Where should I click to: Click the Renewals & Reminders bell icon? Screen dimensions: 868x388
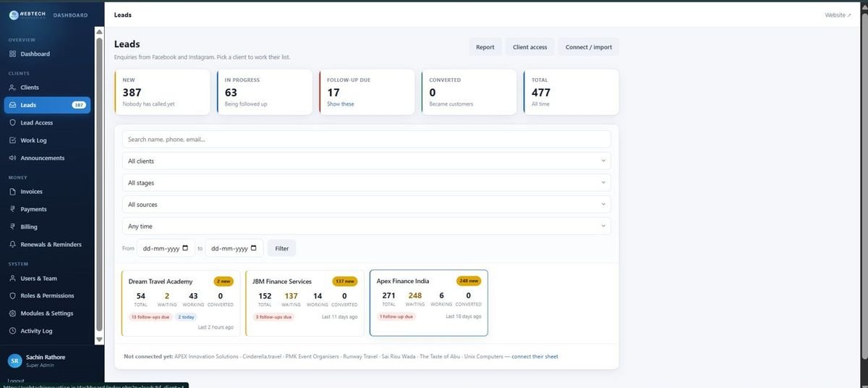pos(12,245)
